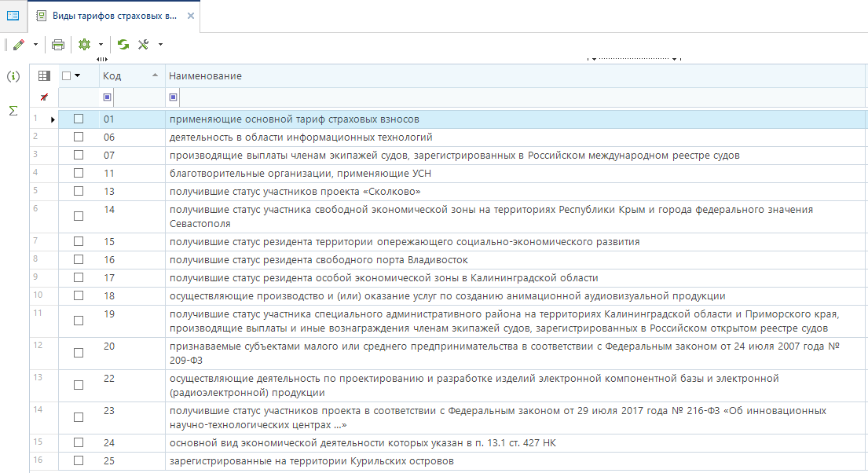
Task: Click the crossed tools (wrench) icon
Action: tap(145, 45)
